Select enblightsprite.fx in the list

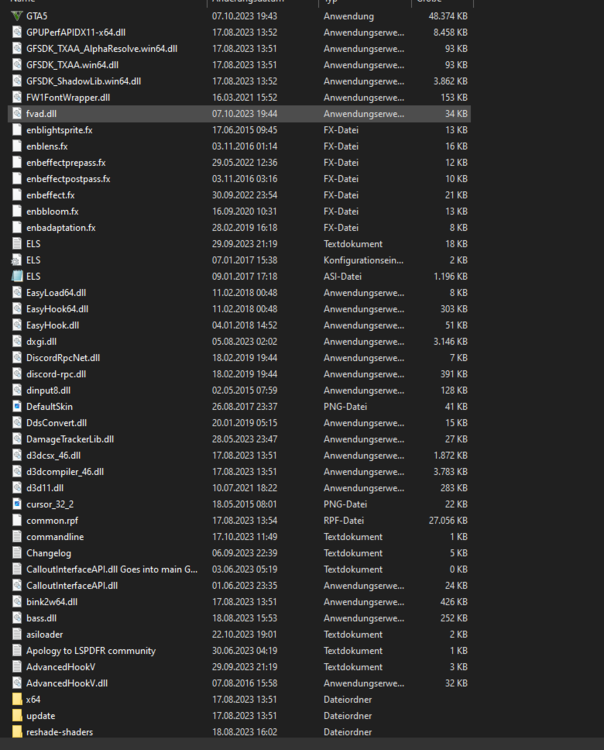click(59, 130)
